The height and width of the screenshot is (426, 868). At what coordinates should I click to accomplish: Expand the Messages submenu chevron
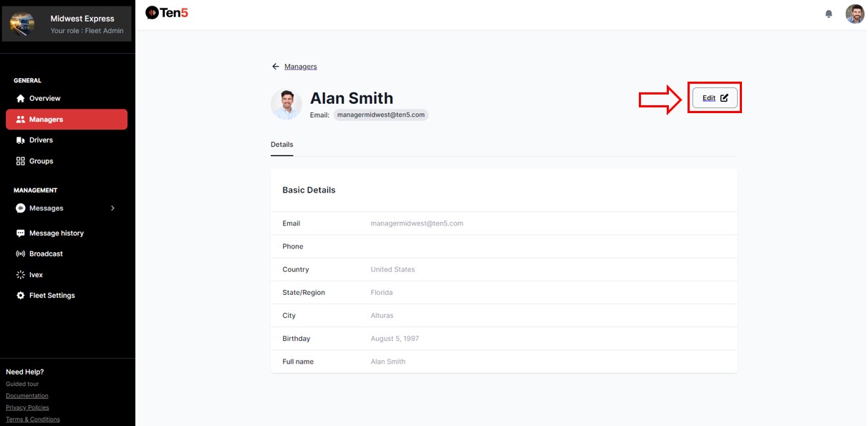click(x=112, y=208)
